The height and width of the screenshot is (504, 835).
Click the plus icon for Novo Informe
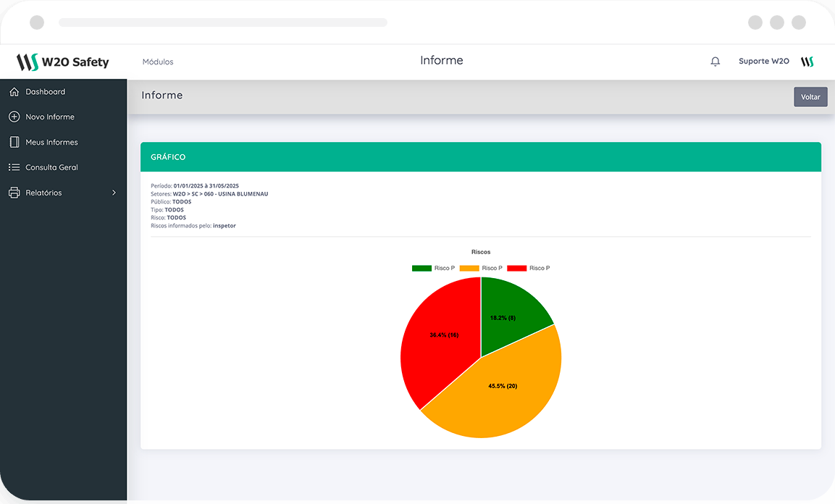click(14, 117)
